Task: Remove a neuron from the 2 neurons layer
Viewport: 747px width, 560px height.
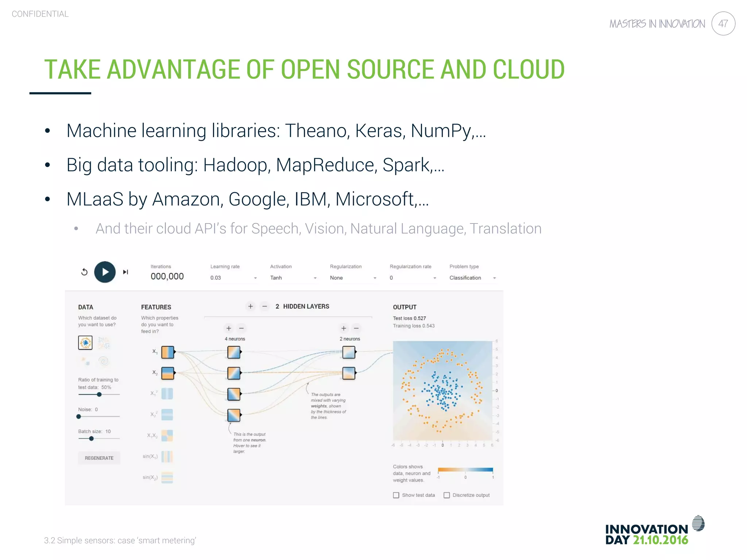Action: pyautogui.click(x=356, y=328)
